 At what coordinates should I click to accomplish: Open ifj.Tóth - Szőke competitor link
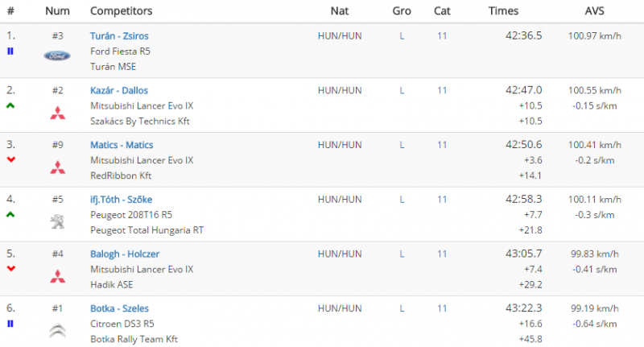coord(122,200)
